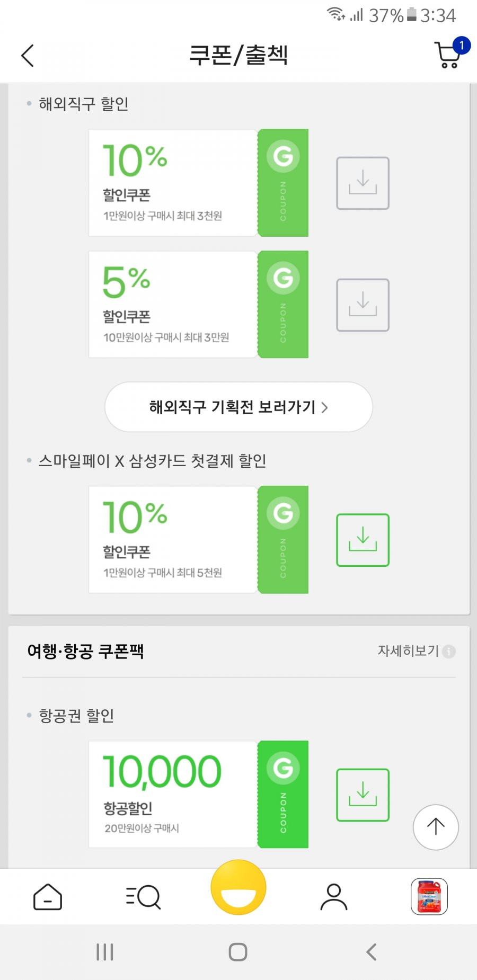This screenshot has width=477, height=980.
Task: Select the 10% 할인쿠폰 최대 3천원 coupon card
Action: coord(198,183)
